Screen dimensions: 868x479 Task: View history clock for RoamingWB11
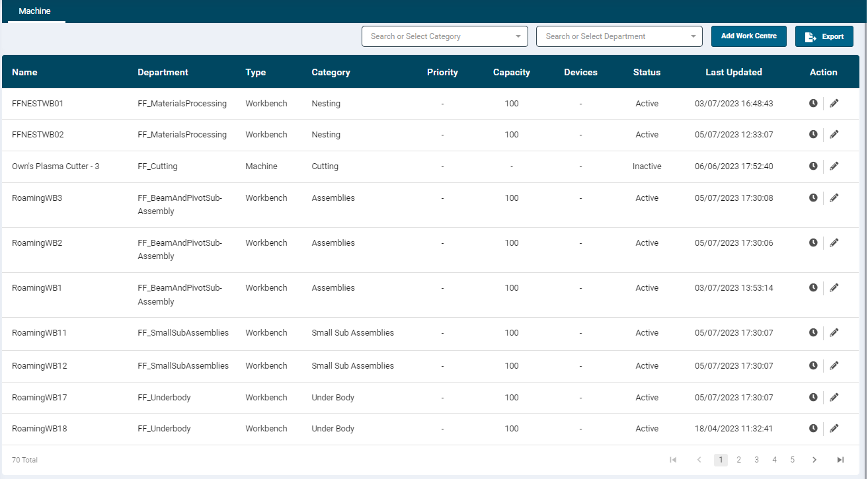[813, 332]
